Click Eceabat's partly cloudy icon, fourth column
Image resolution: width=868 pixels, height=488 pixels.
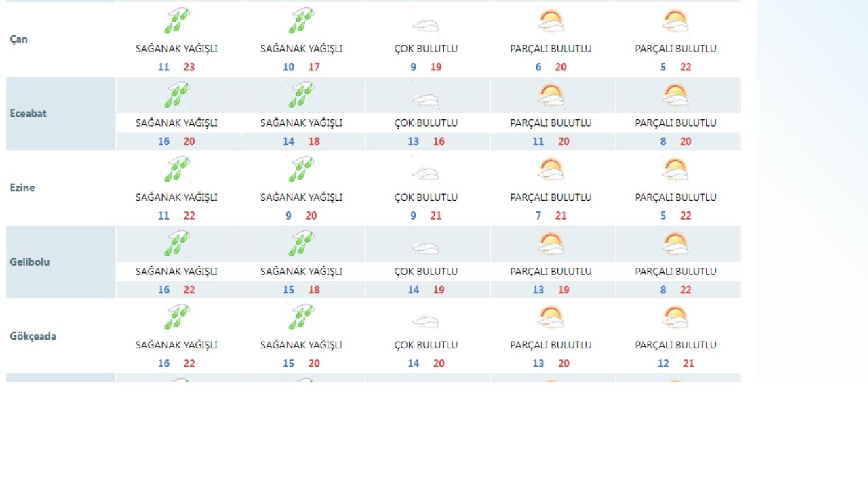tap(551, 96)
